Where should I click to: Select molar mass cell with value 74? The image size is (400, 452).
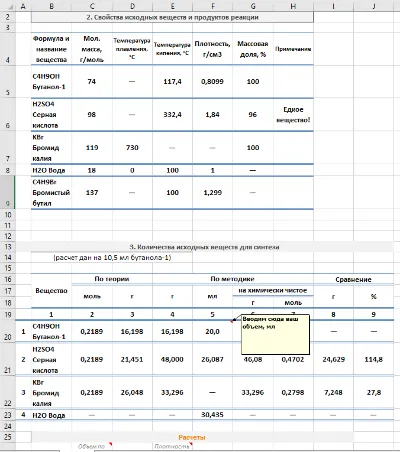point(92,81)
